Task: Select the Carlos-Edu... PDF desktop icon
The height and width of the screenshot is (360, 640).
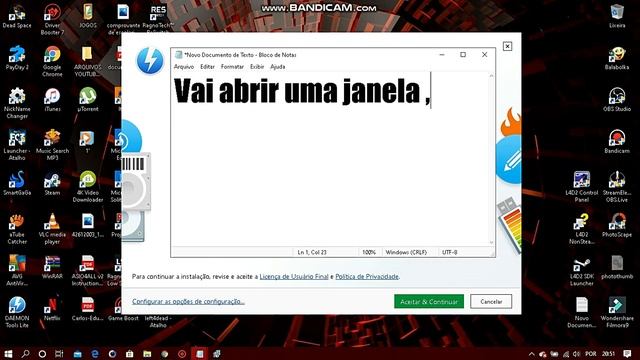Action: [88, 309]
